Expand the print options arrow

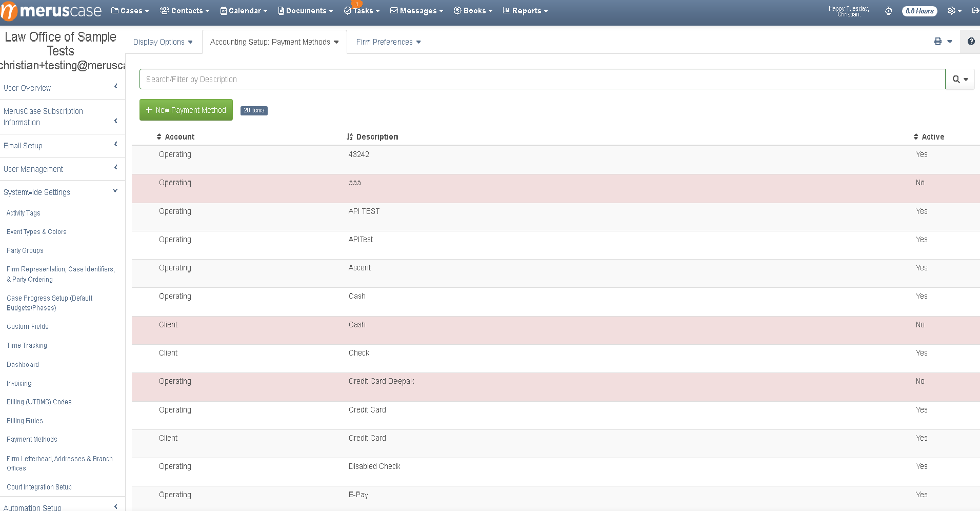click(x=950, y=42)
